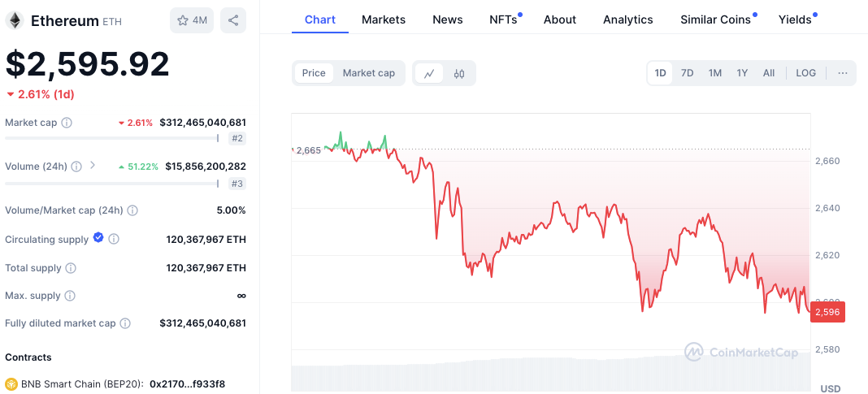Switch to the Analytics tab
The height and width of the screenshot is (394, 868).
click(627, 20)
